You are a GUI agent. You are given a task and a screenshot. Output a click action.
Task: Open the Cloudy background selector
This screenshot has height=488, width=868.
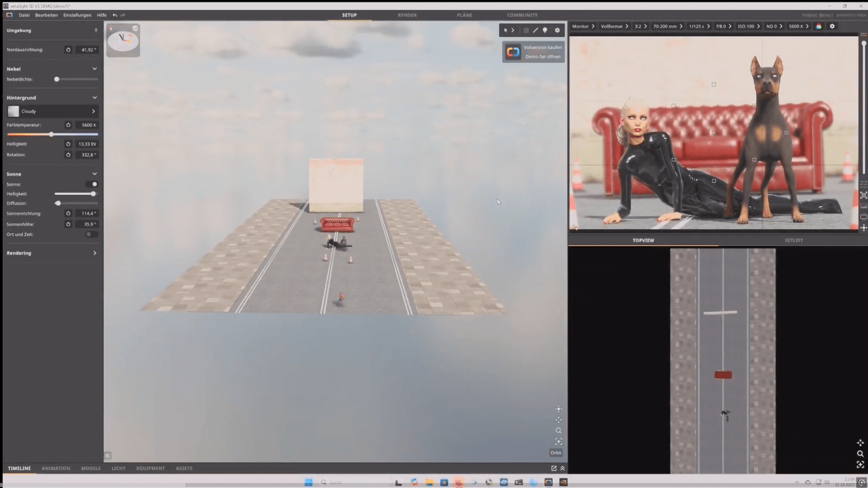(x=52, y=111)
